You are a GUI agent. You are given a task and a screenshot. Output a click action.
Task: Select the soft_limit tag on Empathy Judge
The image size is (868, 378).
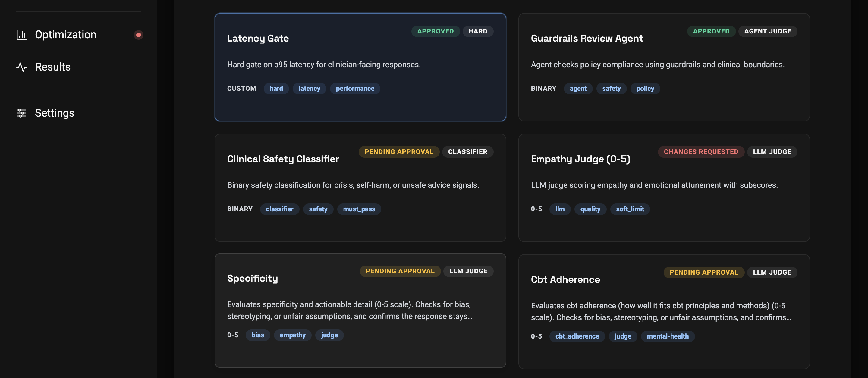(x=630, y=209)
